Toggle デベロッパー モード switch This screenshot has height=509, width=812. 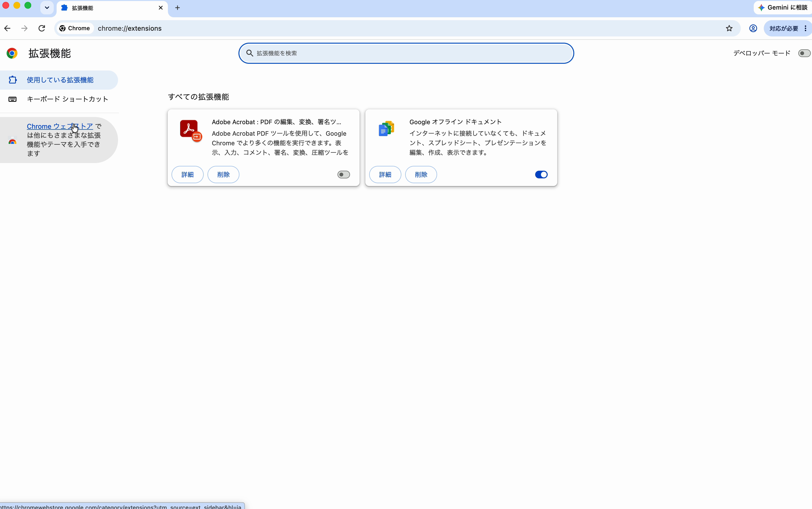(x=804, y=53)
